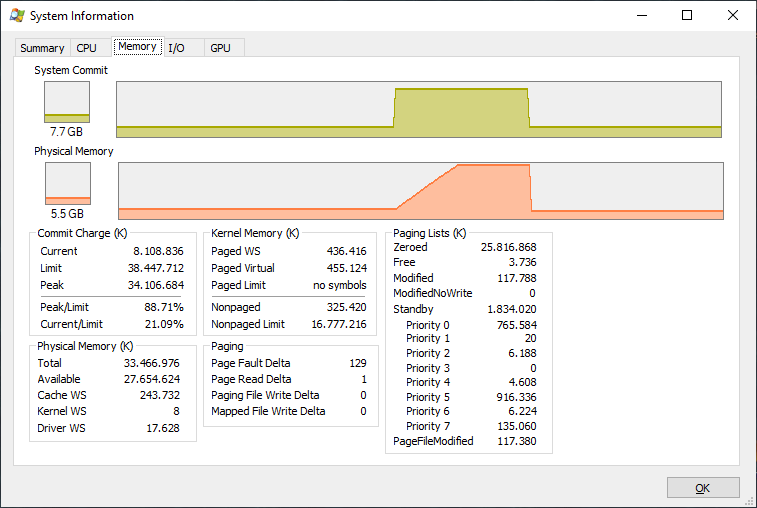Click the Kernel Memory (K) group title
757x508 pixels.
[255, 233]
